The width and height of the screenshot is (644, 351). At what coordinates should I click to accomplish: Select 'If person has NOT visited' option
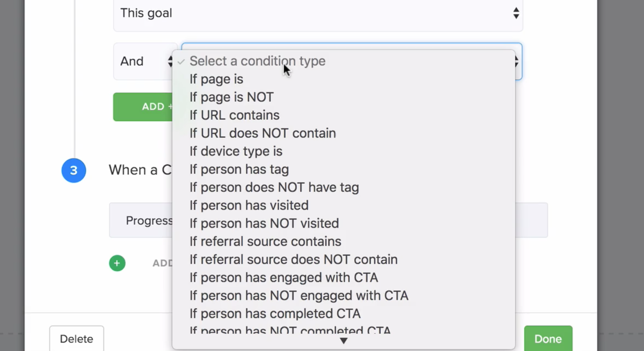264,223
